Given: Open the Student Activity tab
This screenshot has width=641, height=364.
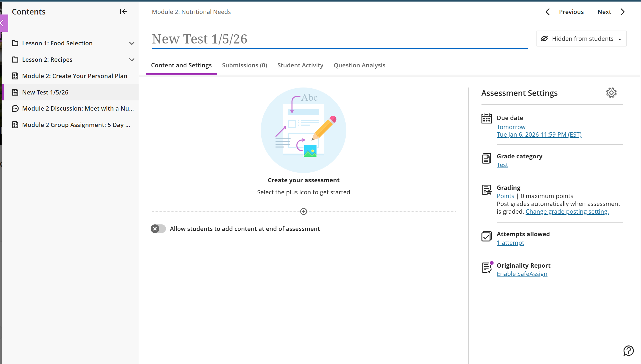Looking at the screenshot, I should (300, 65).
